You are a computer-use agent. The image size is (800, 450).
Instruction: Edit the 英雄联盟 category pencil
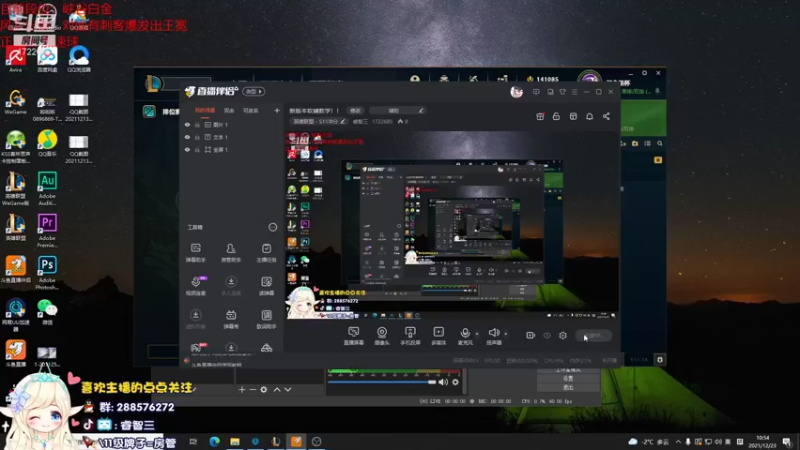point(342,121)
